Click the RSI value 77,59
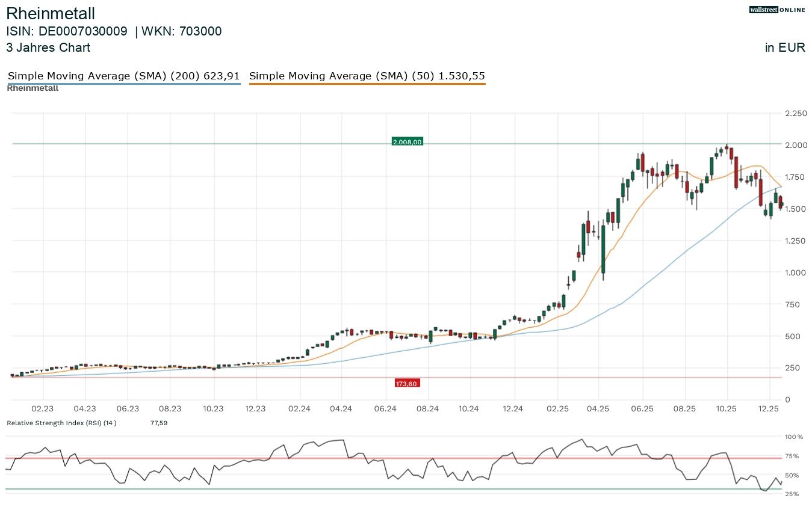 click(x=158, y=423)
